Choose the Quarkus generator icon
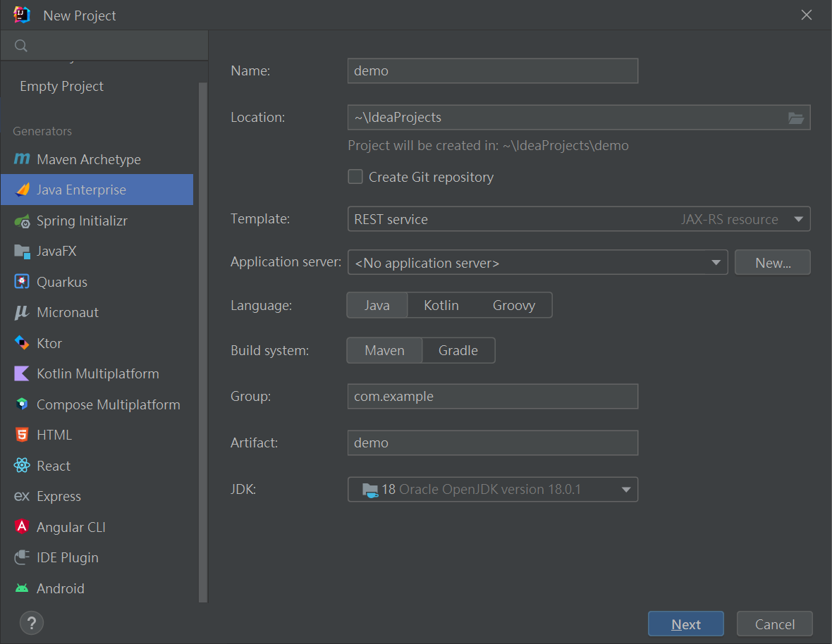Screen dimensions: 832x644 coord(22,282)
